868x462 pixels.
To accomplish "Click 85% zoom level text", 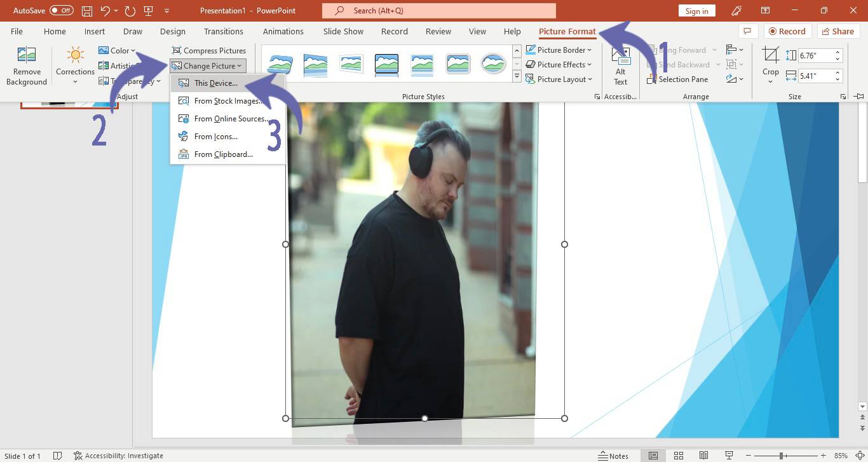I will tap(841, 456).
